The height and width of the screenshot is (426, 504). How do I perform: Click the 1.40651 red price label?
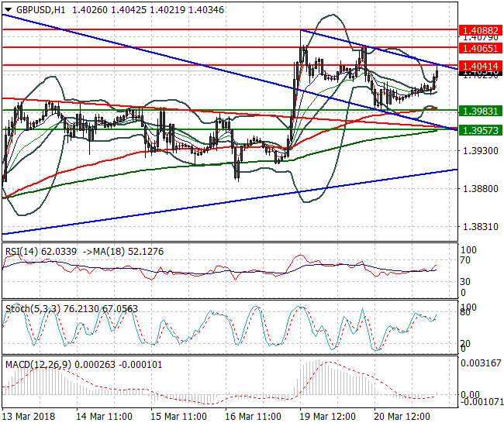[x=481, y=49]
